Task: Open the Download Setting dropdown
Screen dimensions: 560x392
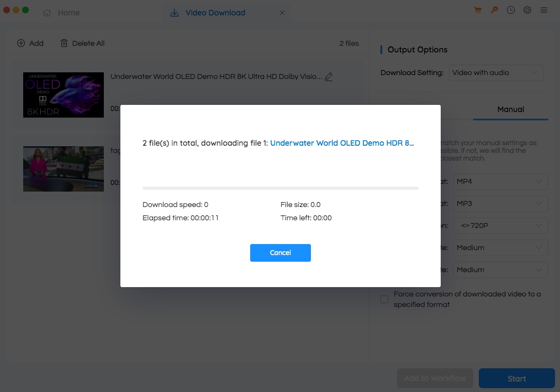Action: pyautogui.click(x=496, y=72)
